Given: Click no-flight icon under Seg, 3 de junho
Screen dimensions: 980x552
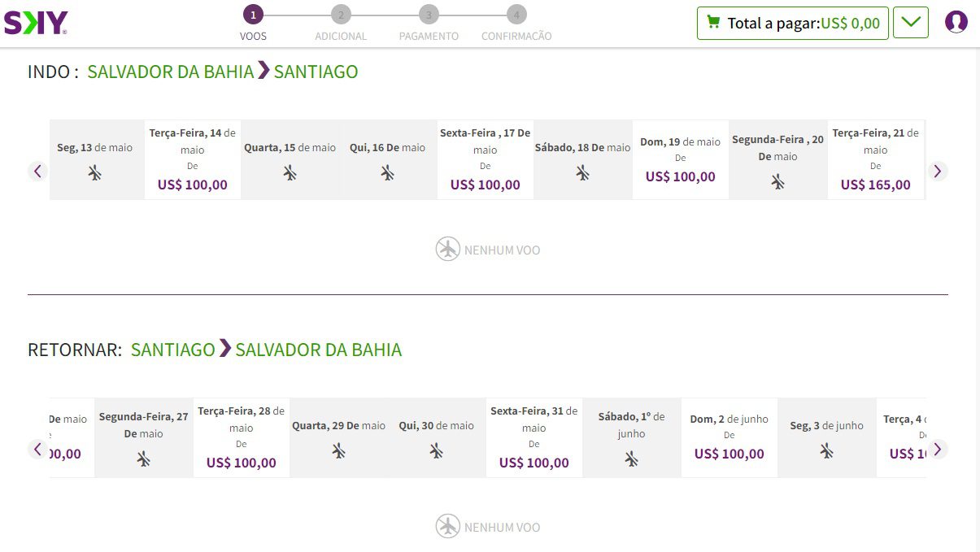Looking at the screenshot, I should pos(826,450).
